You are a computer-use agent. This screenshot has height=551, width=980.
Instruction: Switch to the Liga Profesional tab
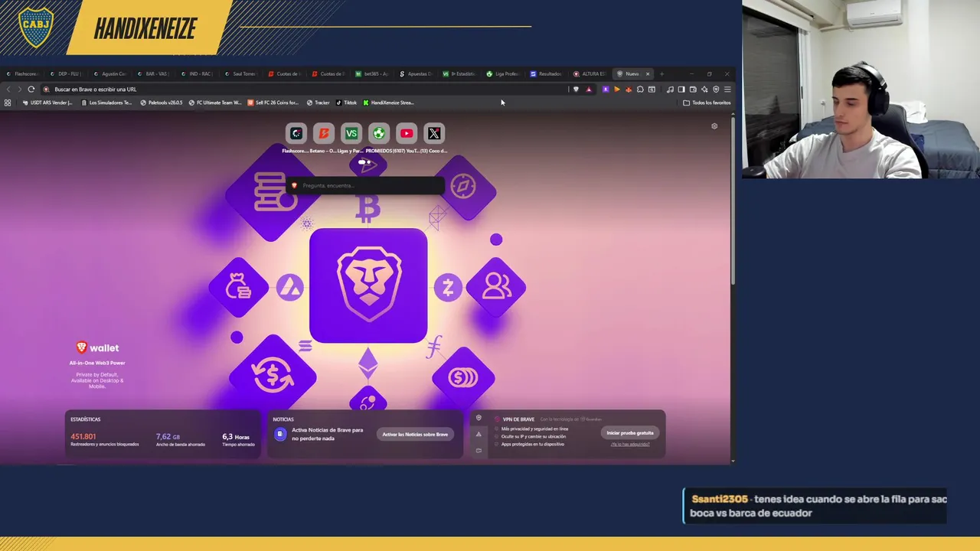(x=504, y=74)
